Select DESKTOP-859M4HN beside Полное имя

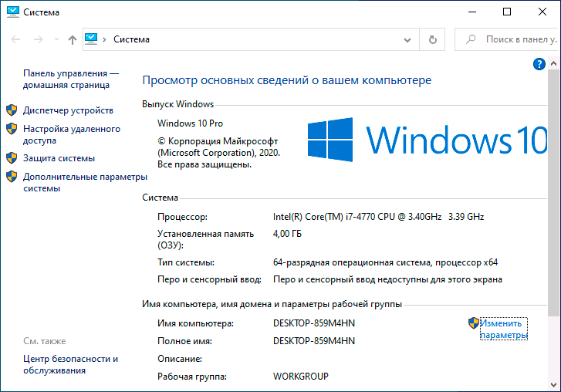click(x=314, y=341)
